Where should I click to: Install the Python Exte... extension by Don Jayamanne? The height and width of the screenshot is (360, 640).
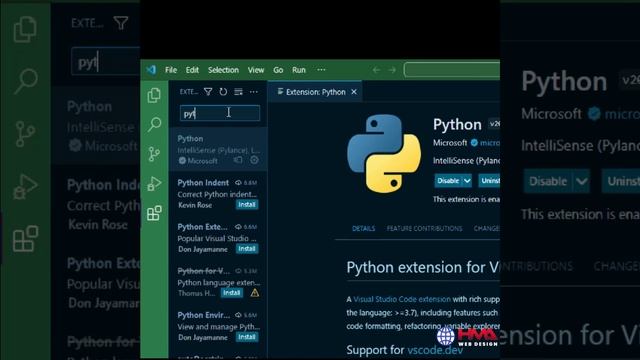[247, 249]
